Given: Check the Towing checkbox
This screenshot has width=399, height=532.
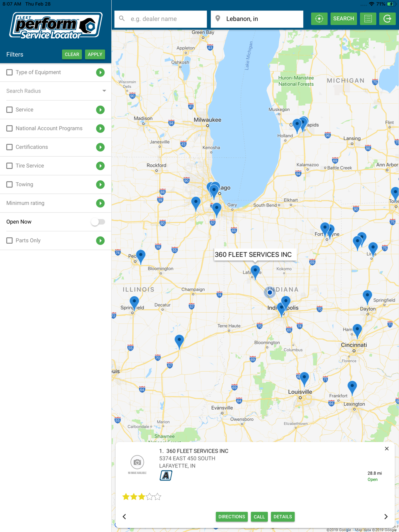Looking at the screenshot, I should (x=10, y=184).
